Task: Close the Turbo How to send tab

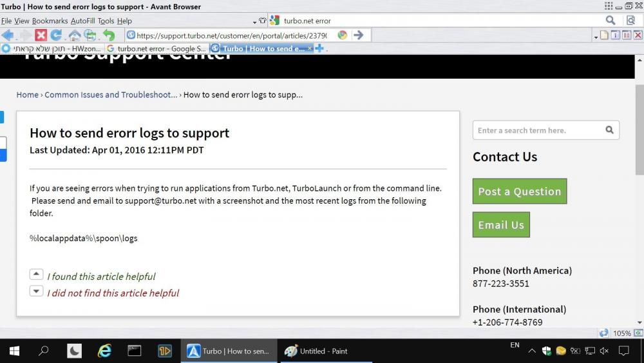Action: [310, 48]
